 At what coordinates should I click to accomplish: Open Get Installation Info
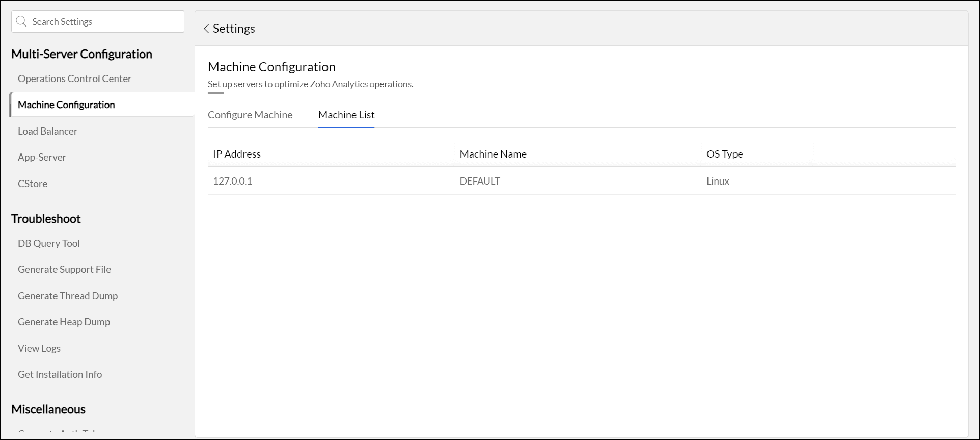tap(60, 374)
